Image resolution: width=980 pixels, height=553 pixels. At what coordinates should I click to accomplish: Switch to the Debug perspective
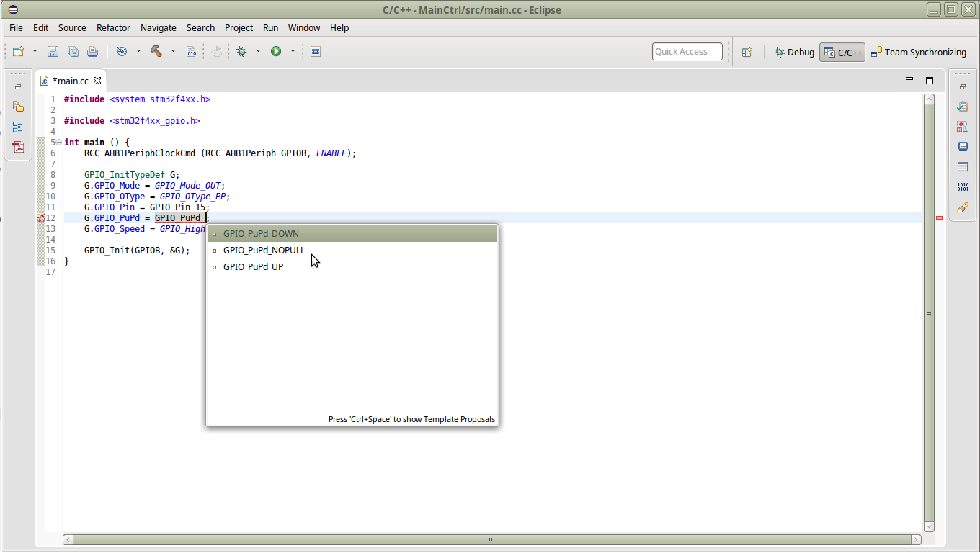point(793,52)
